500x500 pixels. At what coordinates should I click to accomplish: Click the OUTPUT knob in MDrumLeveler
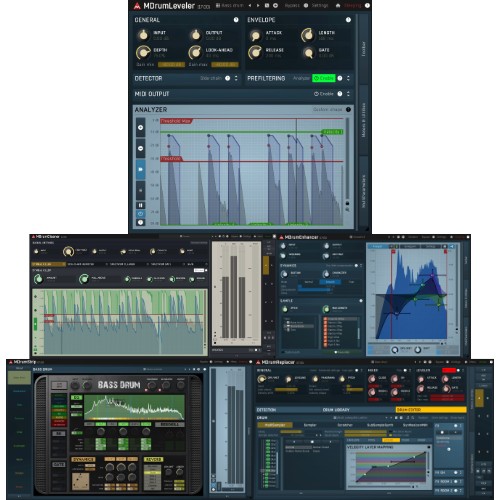(196, 35)
